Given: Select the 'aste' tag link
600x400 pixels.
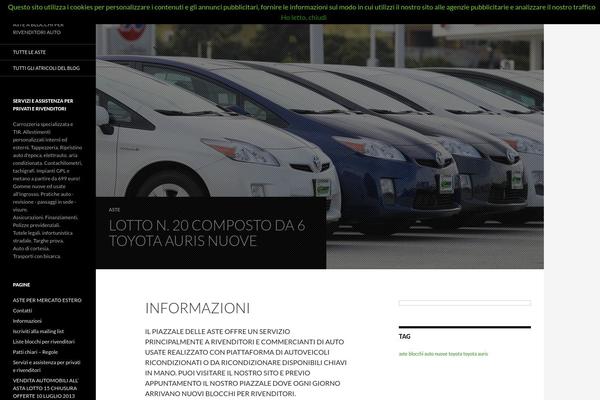Looking at the screenshot, I should pyautogui.click(x=403, y=354).
